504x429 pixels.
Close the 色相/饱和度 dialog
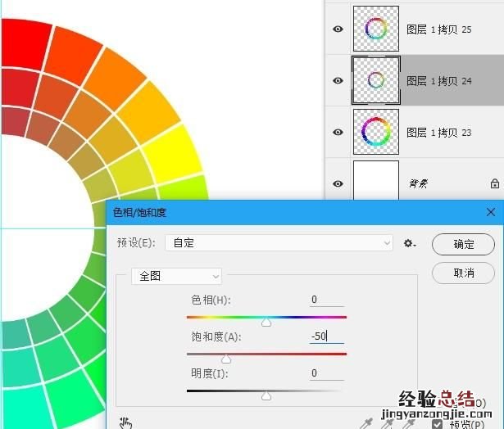(x=491, y=213)
